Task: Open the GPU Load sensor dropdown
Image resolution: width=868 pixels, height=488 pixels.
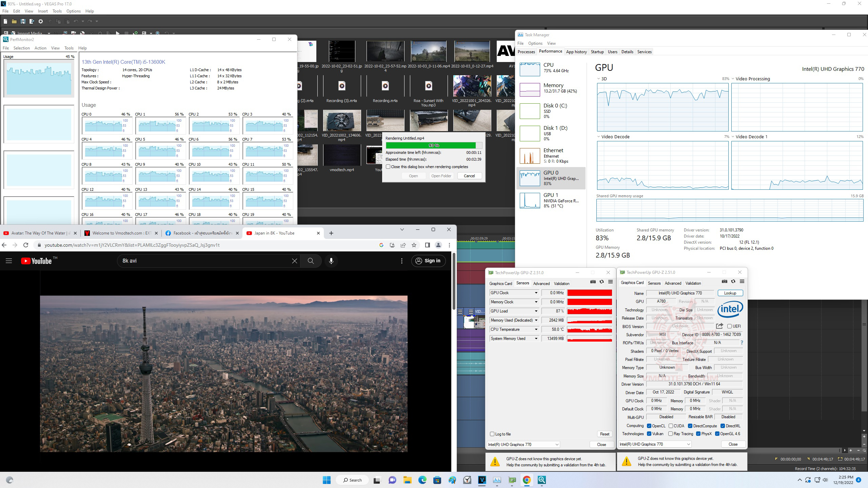Action: pos(536,311)
